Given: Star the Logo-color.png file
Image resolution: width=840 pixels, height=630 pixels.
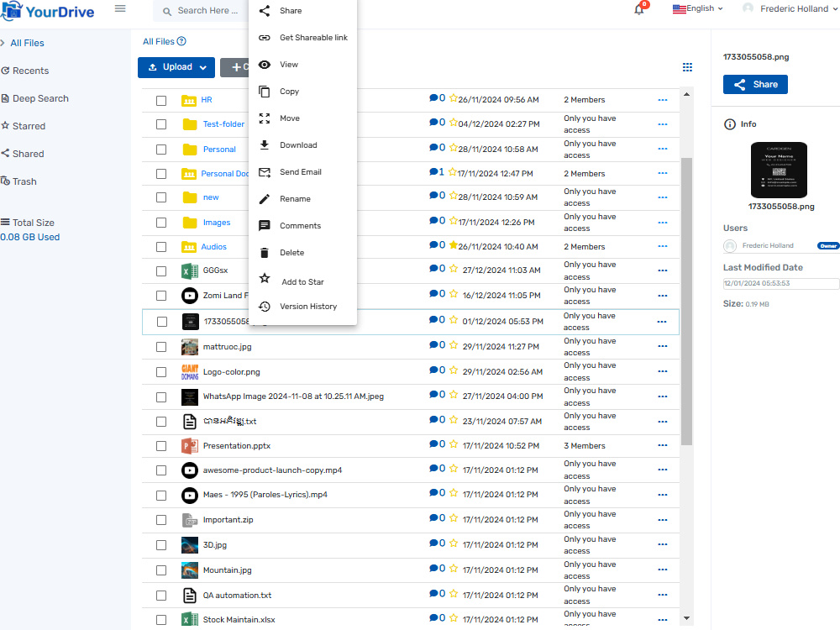Looking at the screenshot, I should point(454,370).
